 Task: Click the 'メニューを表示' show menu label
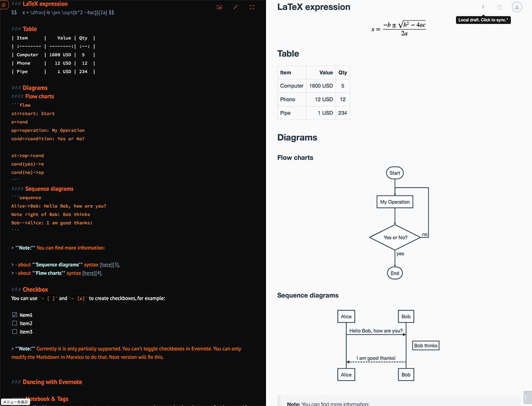click(x=15, y=402)
